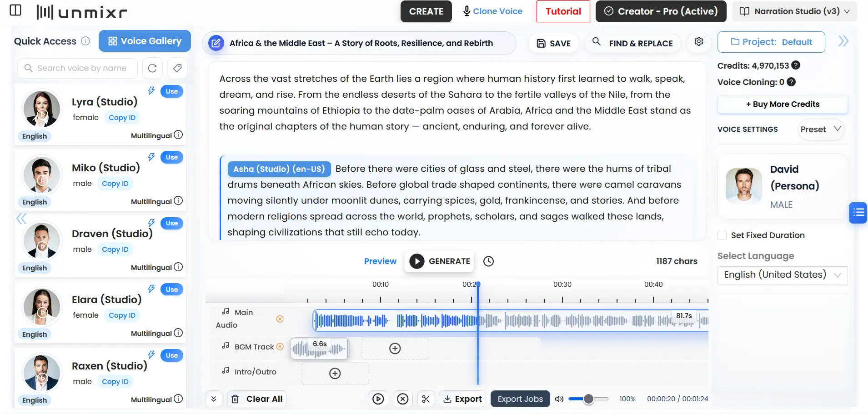Viewport: 868px width, 414px height.
Task: Click the + Buy More Credits button
Action: pos(782,104)
